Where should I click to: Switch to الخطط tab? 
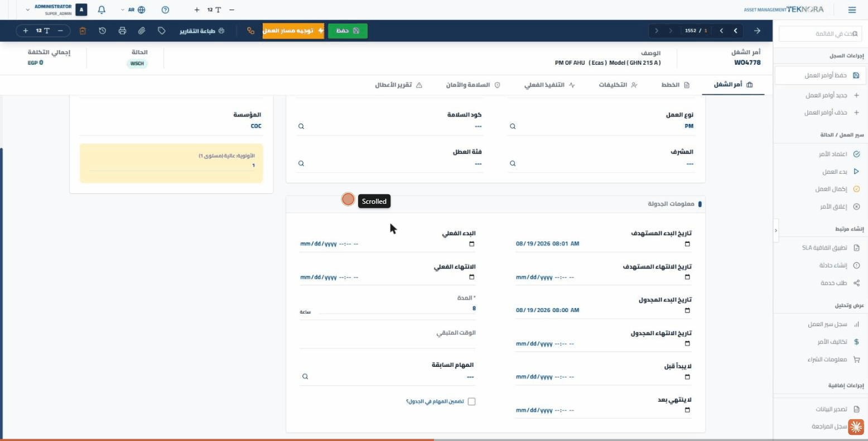675,85
